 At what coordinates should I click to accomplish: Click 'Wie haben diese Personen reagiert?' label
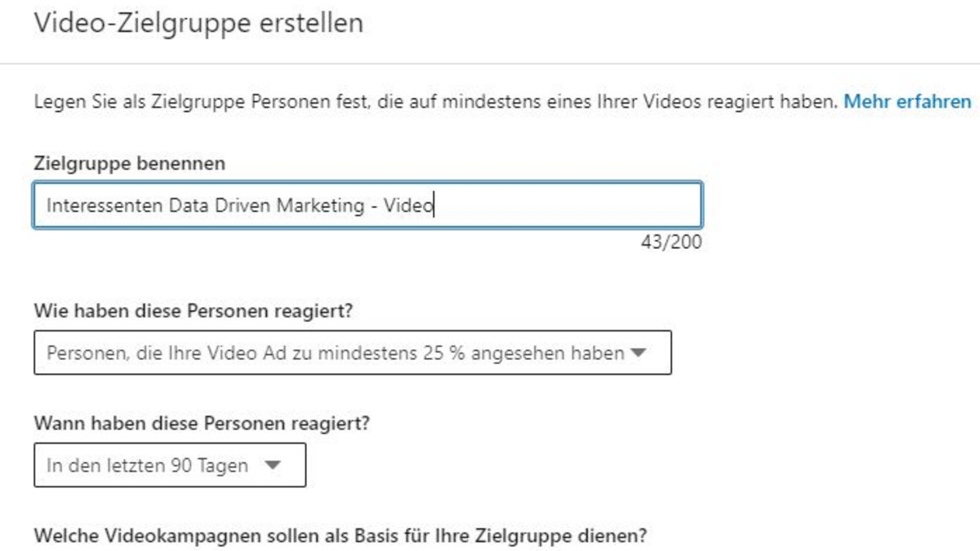coord(198,311)
